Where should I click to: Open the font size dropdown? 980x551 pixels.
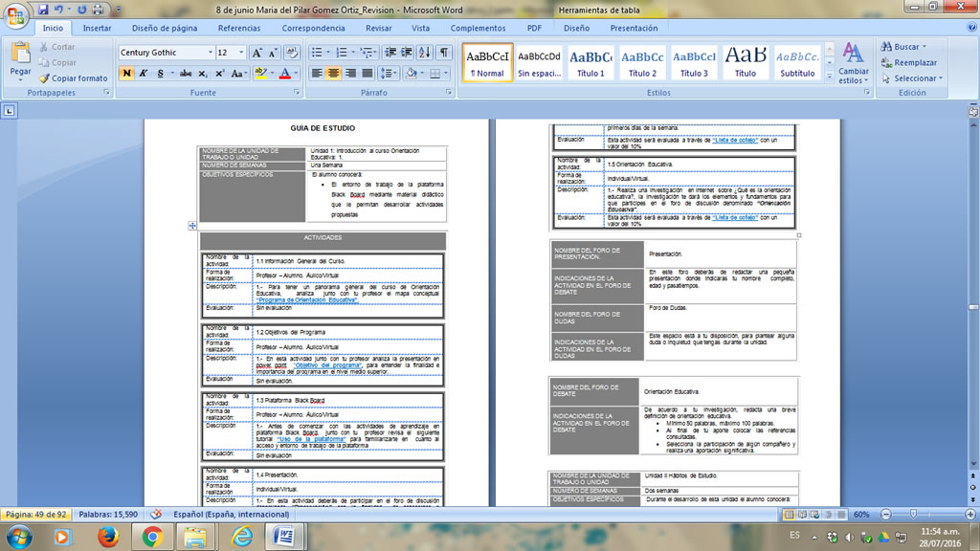point(241,53)
